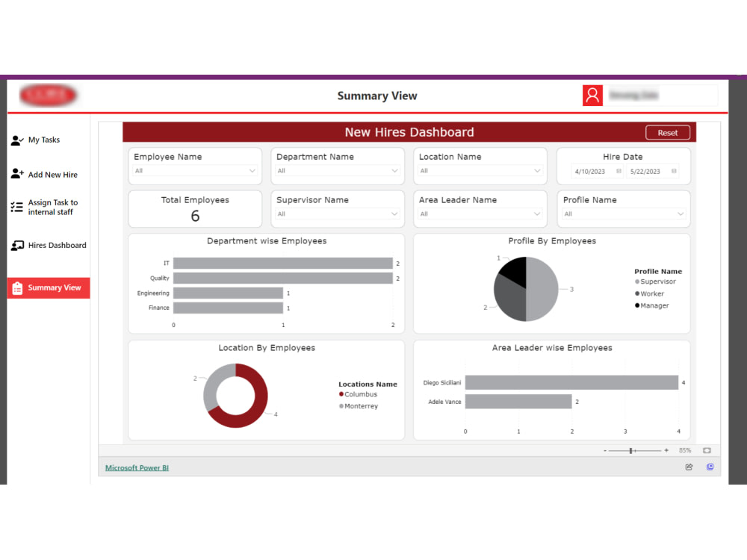Adjust the zoom slider handle
This screenshot has height=560, width=747.
point(630,450)
